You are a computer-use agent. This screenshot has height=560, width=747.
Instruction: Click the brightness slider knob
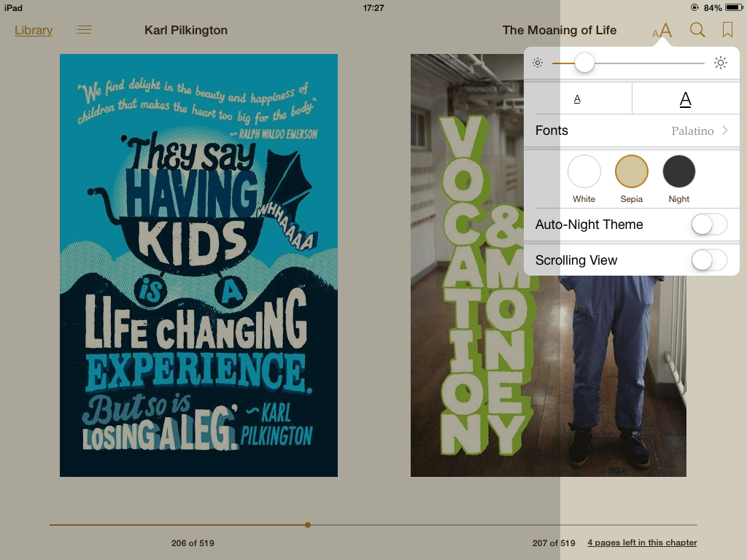point(584,63)
